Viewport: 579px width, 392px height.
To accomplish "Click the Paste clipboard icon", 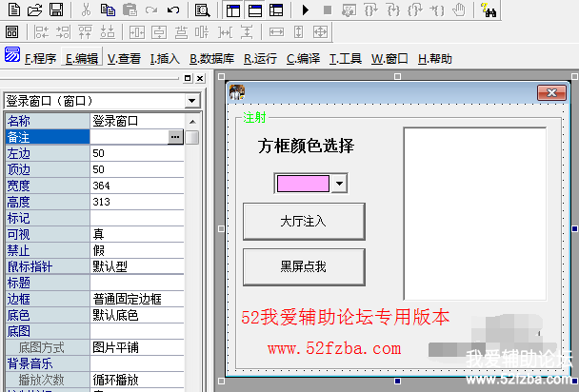I will click(x=130, y=10).
